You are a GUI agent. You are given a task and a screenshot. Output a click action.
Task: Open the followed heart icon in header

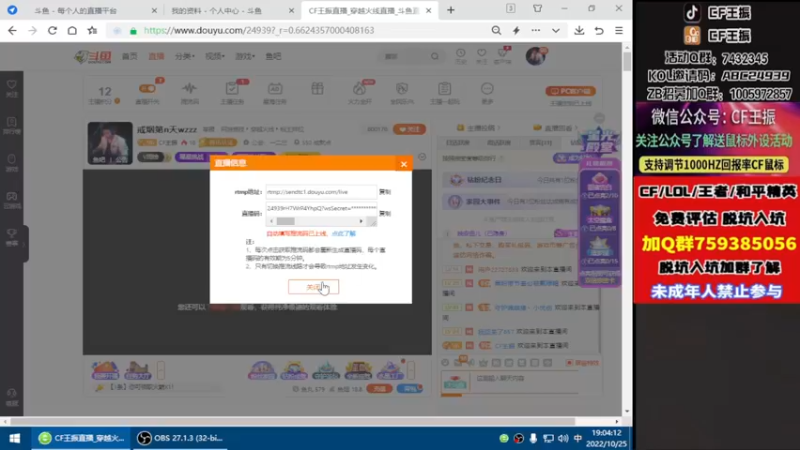click(x=482, y=55)
